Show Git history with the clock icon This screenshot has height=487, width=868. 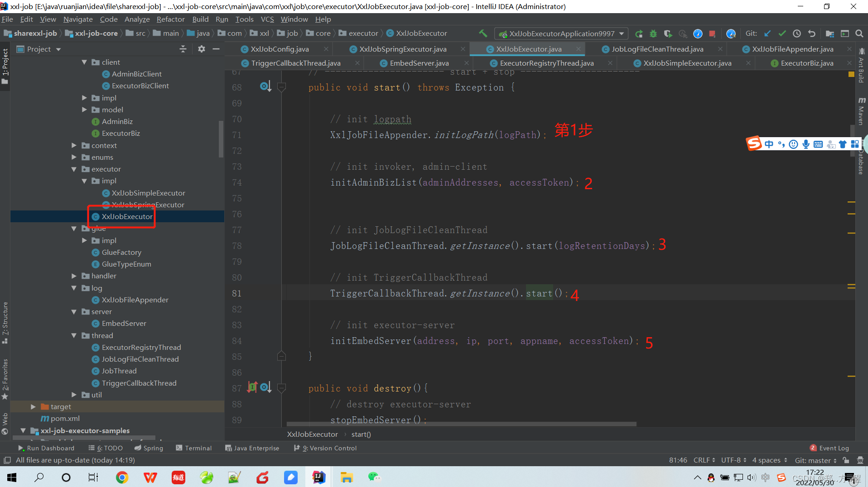click(x=797, y=33)
